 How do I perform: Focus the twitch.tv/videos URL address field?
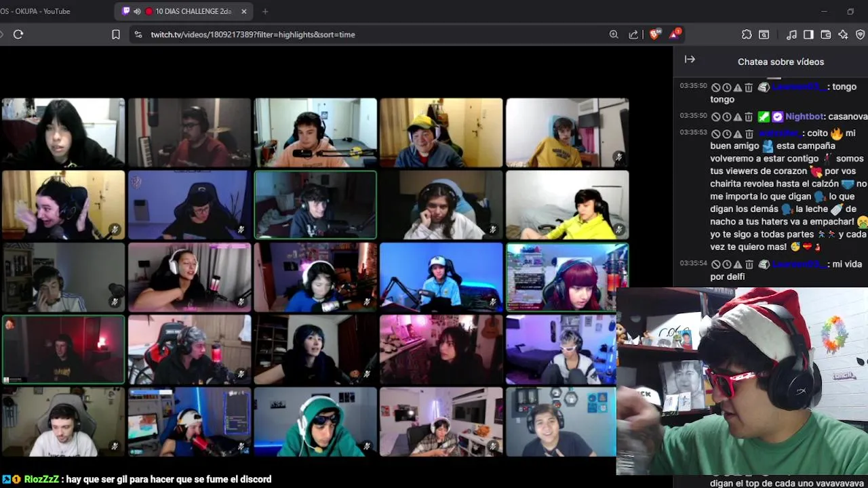[x=252, y=35]
